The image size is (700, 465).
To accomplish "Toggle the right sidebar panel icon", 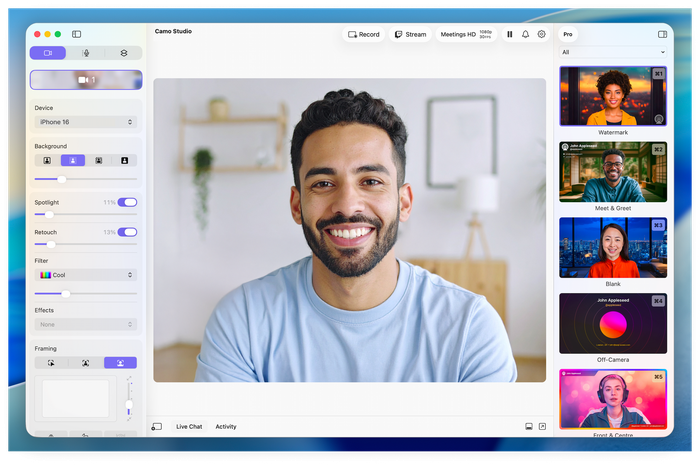I will (x=662, y=34).
